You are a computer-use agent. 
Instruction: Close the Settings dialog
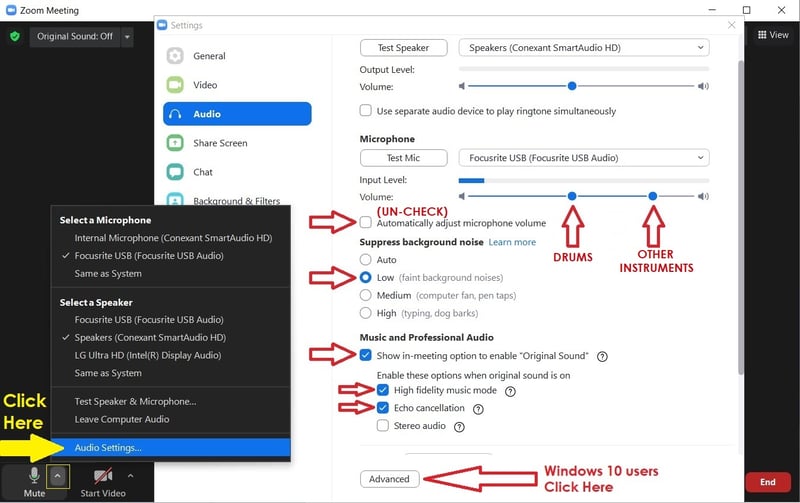(x=732, y=25)
